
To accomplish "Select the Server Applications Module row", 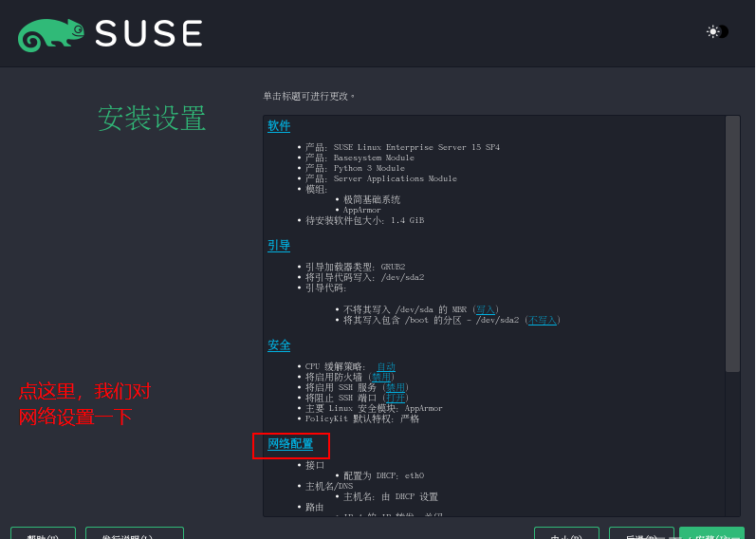I will point(381,178).
